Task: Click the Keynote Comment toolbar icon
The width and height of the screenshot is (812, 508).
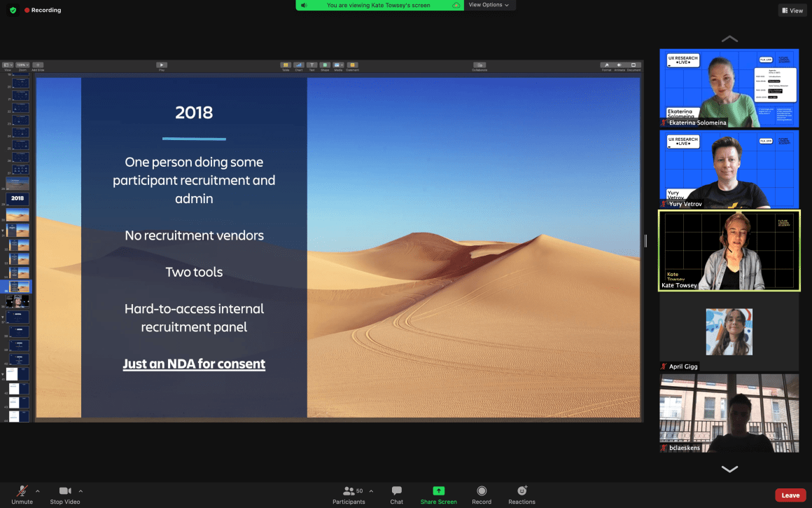Action: coord(352,66)
